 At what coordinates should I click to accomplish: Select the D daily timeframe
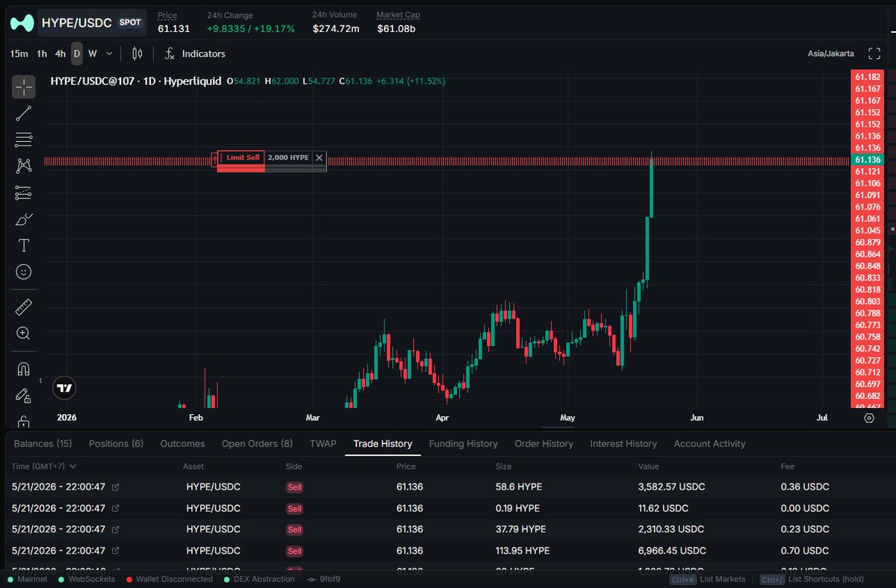pyautogui.click(x=77, y=54)
